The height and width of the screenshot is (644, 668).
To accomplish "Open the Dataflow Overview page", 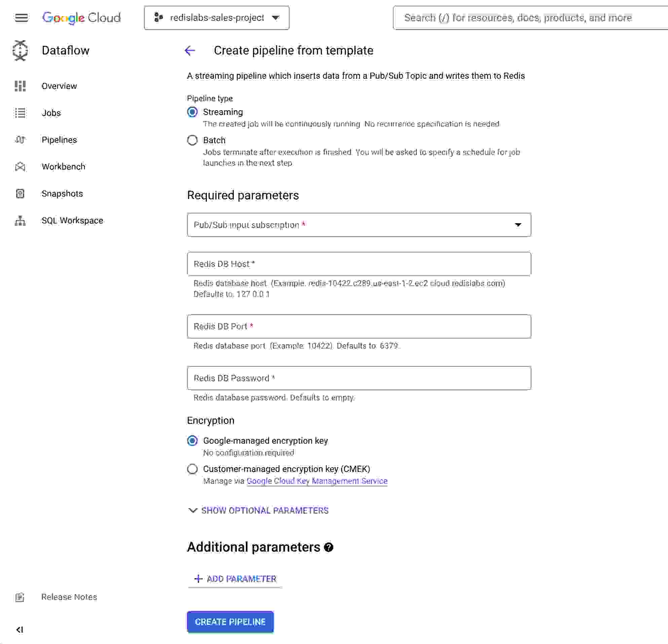I will click(59, 86).
